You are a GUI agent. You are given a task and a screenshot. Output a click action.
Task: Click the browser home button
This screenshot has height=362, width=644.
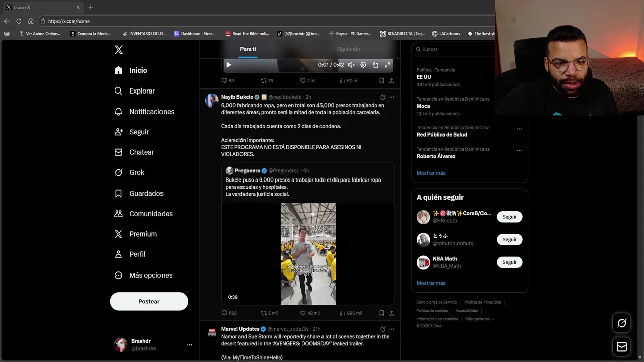click(x=31, y=21)
